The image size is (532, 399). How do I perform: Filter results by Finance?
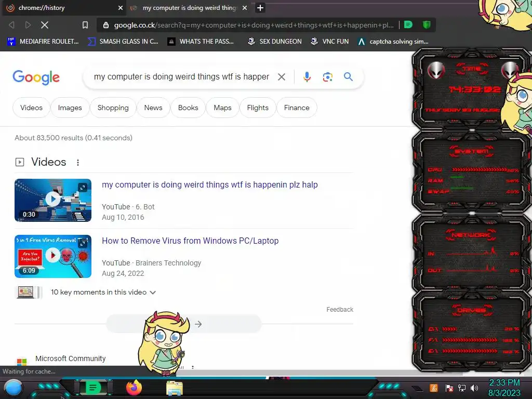coord(297,108)
